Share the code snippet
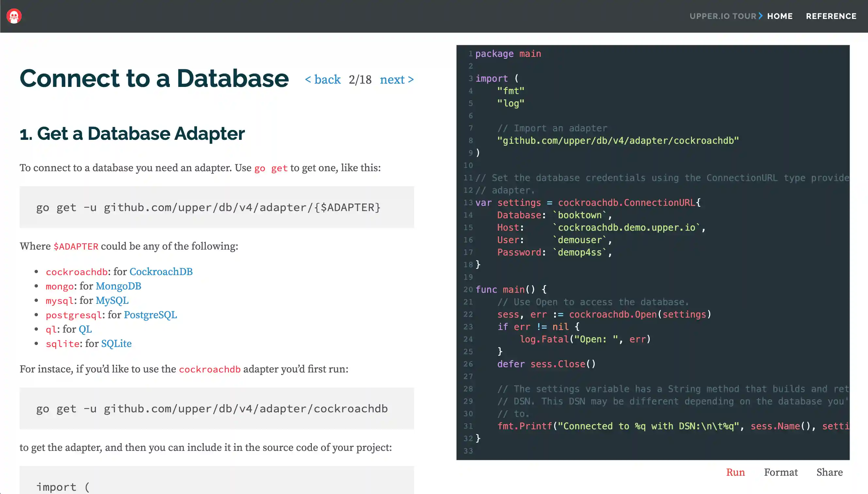Screen dimensions: 868x494 point(829,472)
